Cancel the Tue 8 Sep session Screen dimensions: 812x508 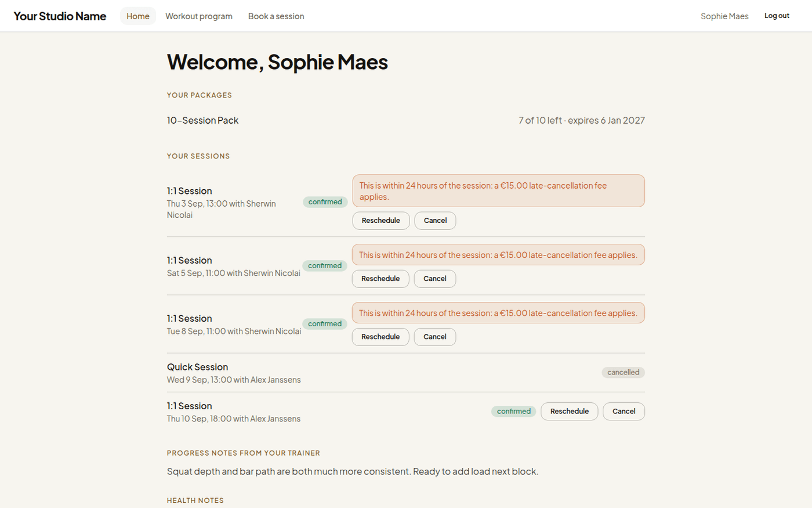tap(435, 337)
